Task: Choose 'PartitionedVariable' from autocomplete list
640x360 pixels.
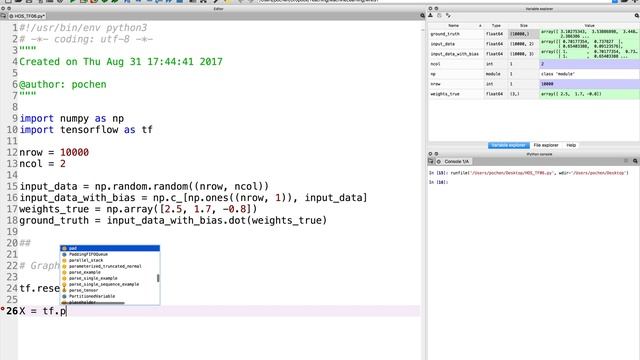Action: click(x=109, y=296)
